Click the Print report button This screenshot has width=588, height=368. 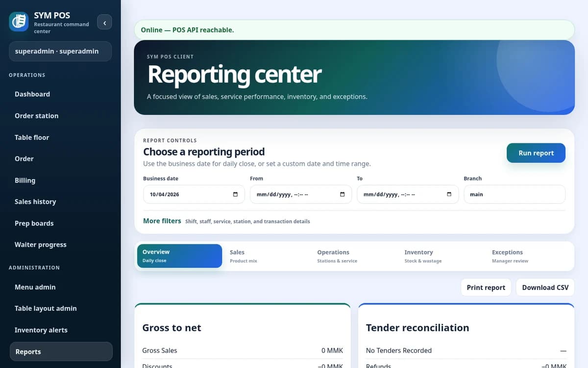pyautogui.click(x=486, y=288)
